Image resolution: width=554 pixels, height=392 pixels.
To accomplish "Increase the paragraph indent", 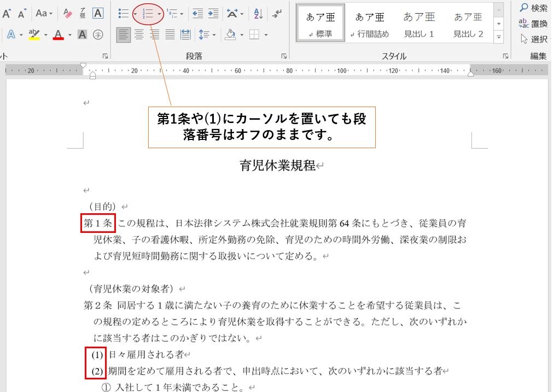I will point(213,13).
